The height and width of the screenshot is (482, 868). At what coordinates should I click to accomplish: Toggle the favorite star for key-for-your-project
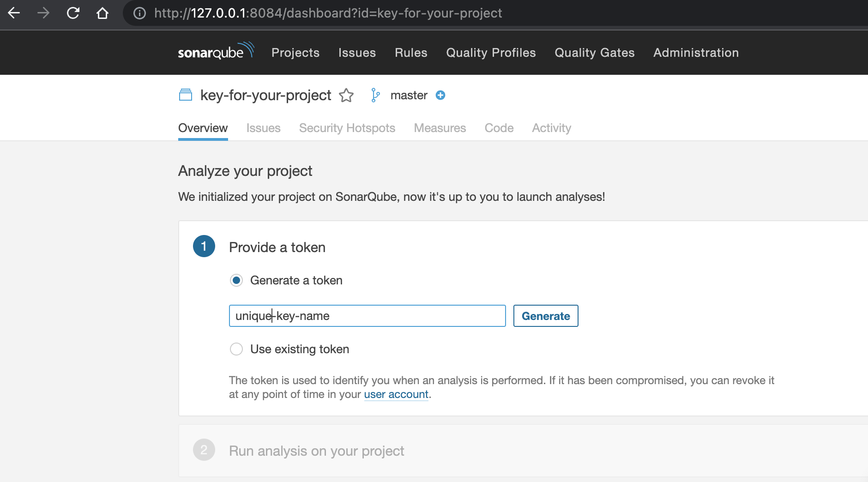[x=346, y=95]
